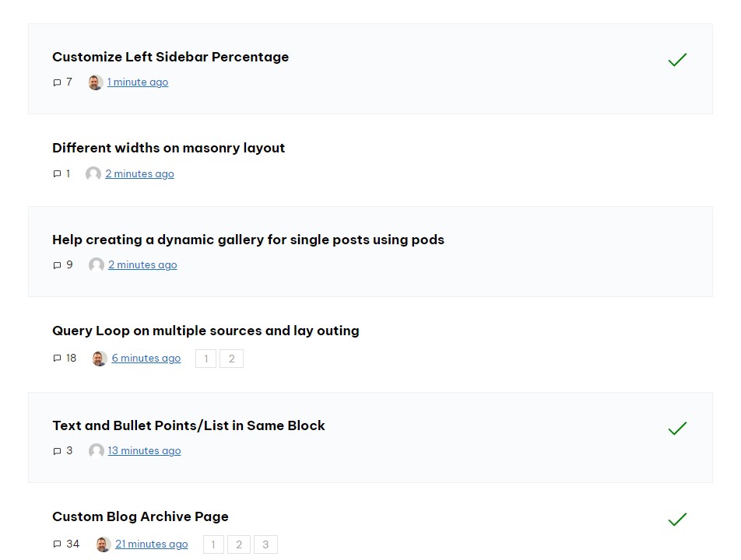Click the reply bubble icon with 18 replies
Screen dimensions: 741x560
pos(57,359)
